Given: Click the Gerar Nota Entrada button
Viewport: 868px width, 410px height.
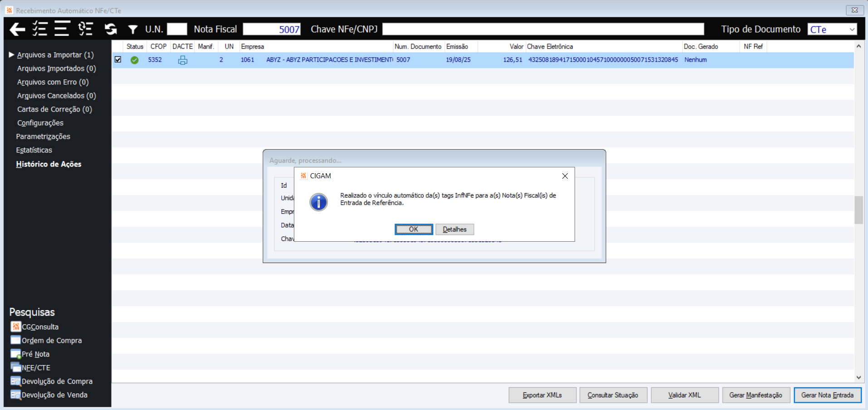Looking at the screenshot, I should coord(828,395).
